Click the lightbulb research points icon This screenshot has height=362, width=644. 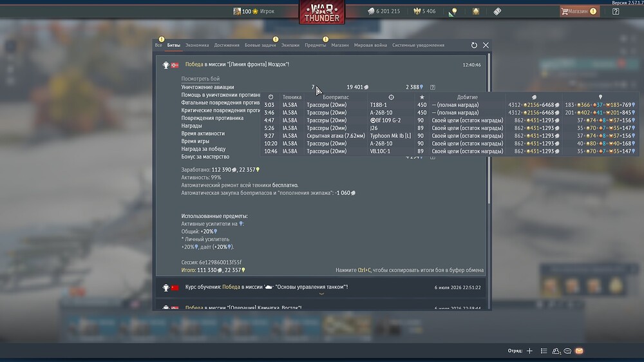453,12
